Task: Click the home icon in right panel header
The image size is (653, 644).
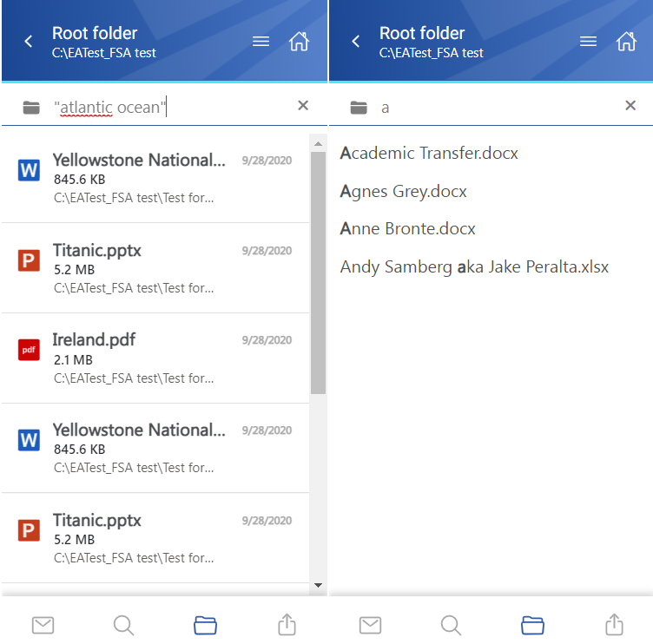Action: pos(626,41)
